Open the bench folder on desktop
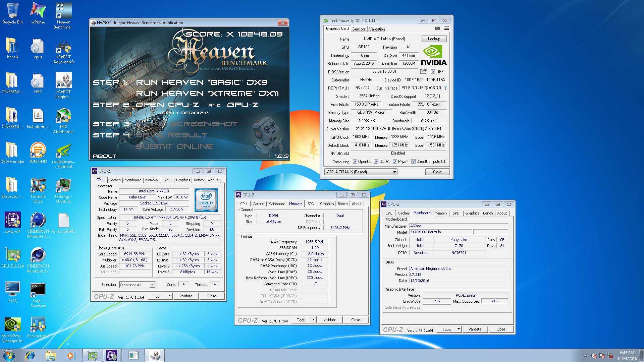Screen dimensions: 644x362 (12, 48)
